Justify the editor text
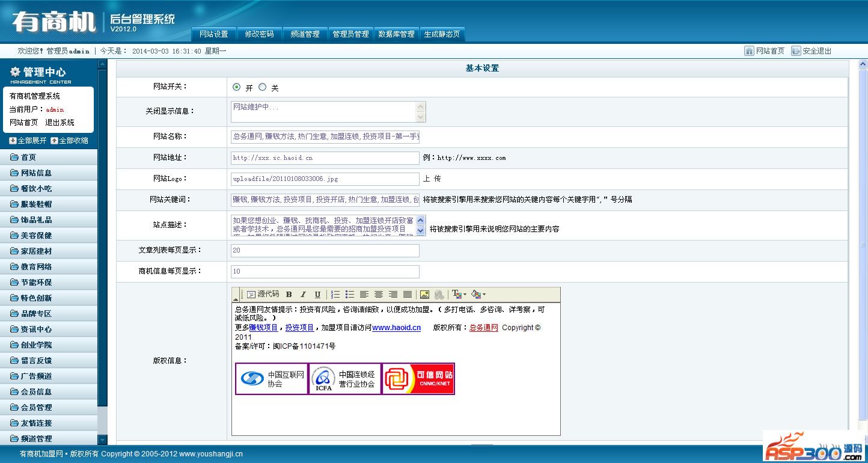 tap(408, 295)
